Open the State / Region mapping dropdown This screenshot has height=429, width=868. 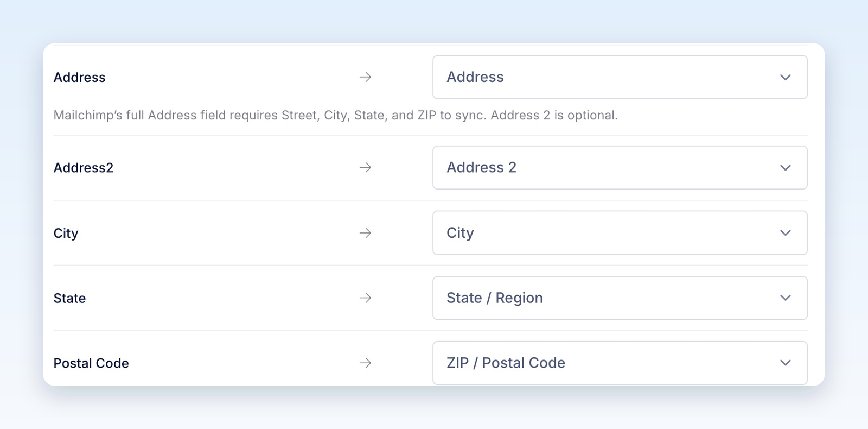(620, 298)
